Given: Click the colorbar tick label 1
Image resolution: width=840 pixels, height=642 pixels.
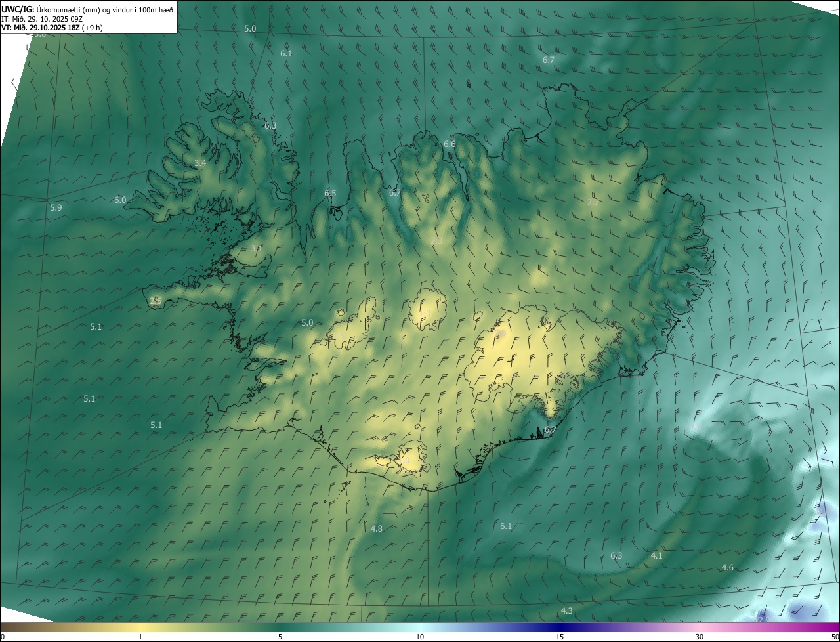Looking at the screenshot, I should [x=140, y=637].
